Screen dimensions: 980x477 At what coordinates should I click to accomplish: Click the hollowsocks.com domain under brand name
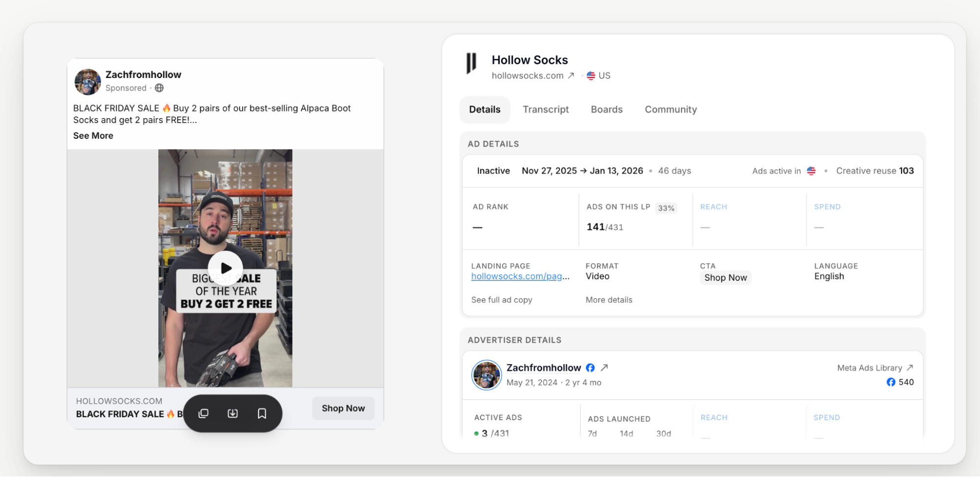point(528,75)
